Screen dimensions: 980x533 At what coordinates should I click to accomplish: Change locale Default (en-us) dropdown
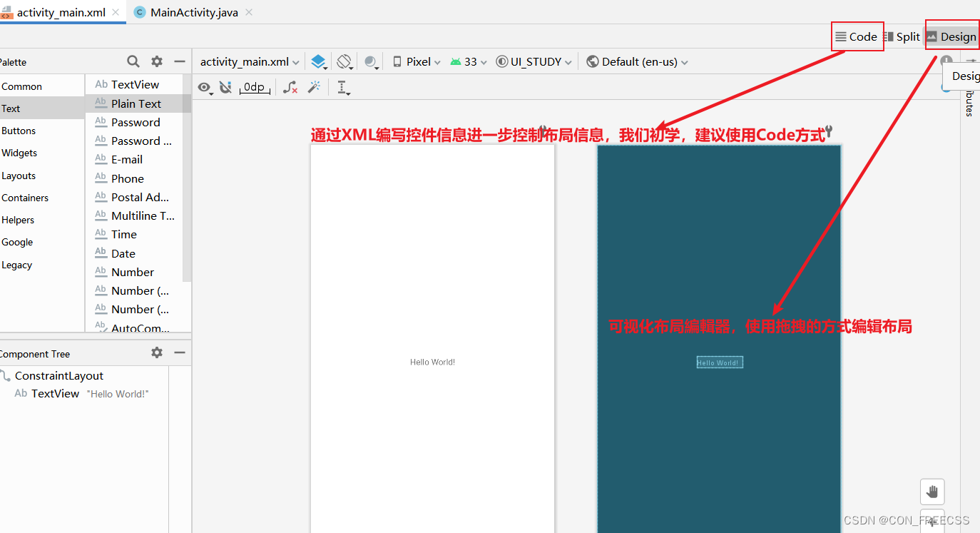(638, 62)
